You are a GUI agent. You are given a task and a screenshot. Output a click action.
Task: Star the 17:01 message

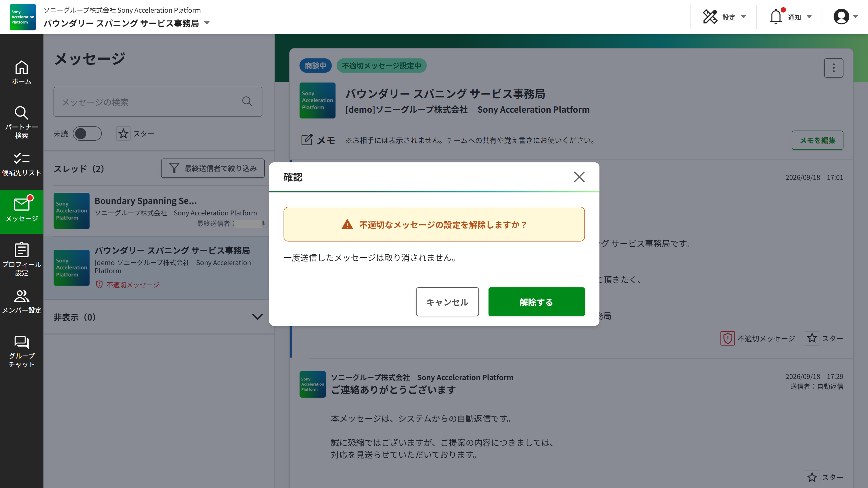click(812, 338)
